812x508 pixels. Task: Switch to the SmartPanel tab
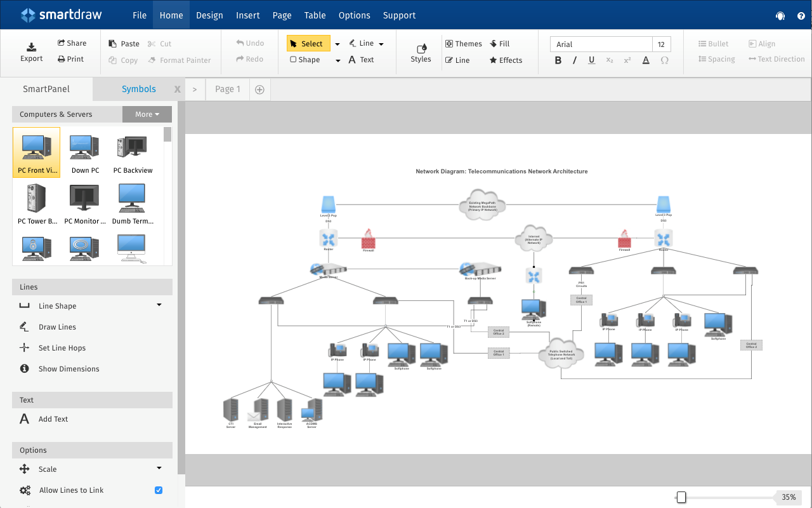[x=46, y=89]
